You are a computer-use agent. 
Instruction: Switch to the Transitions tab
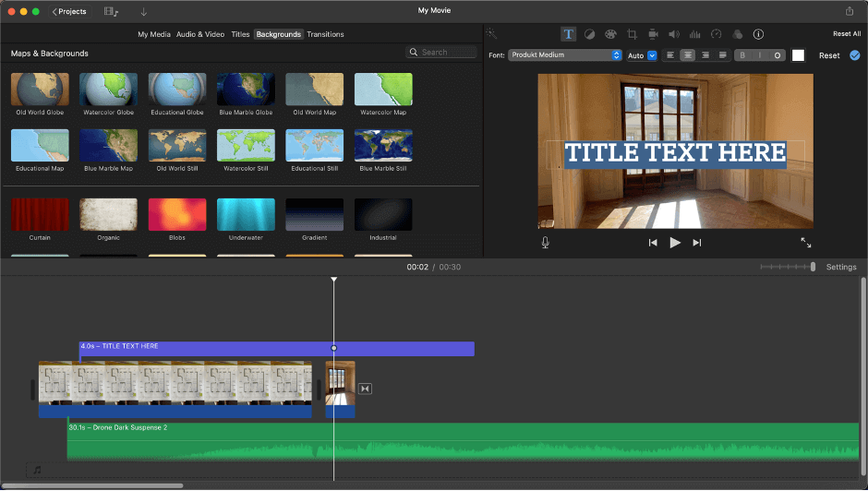tap(325, 34)
